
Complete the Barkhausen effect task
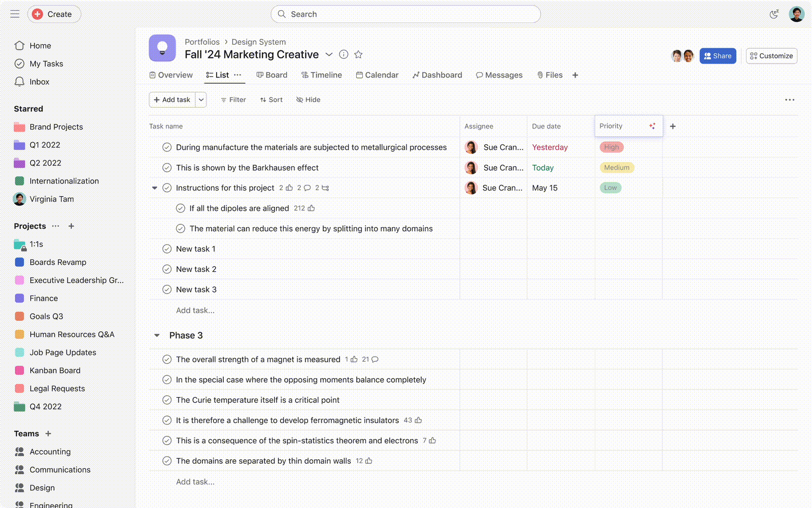click(x=166, y=167)
